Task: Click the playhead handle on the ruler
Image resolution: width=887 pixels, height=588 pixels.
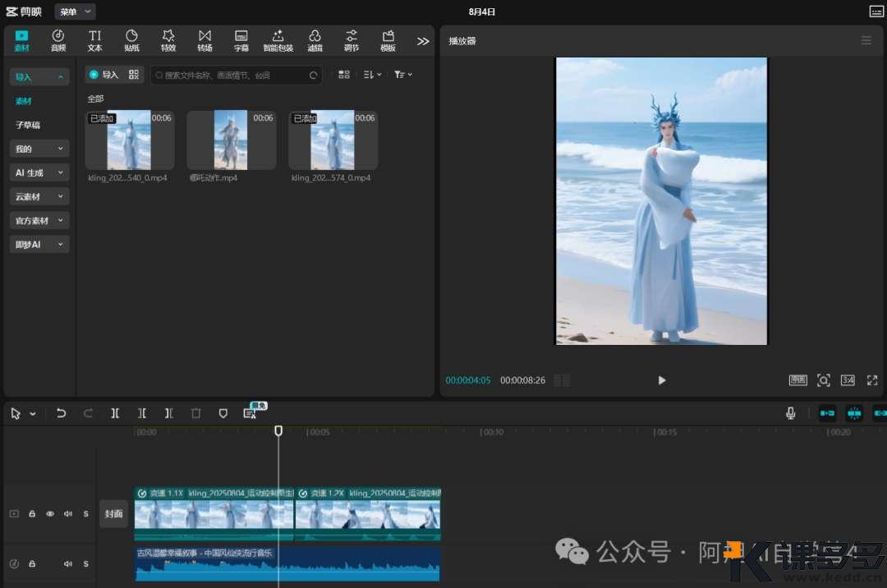Action: [x=278, y=431]
